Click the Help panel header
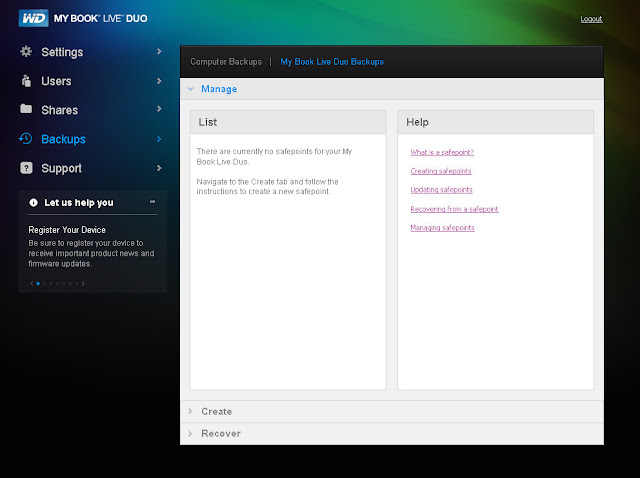The height and width of the screenshot is (478, 640). click(x=496, y=122)
